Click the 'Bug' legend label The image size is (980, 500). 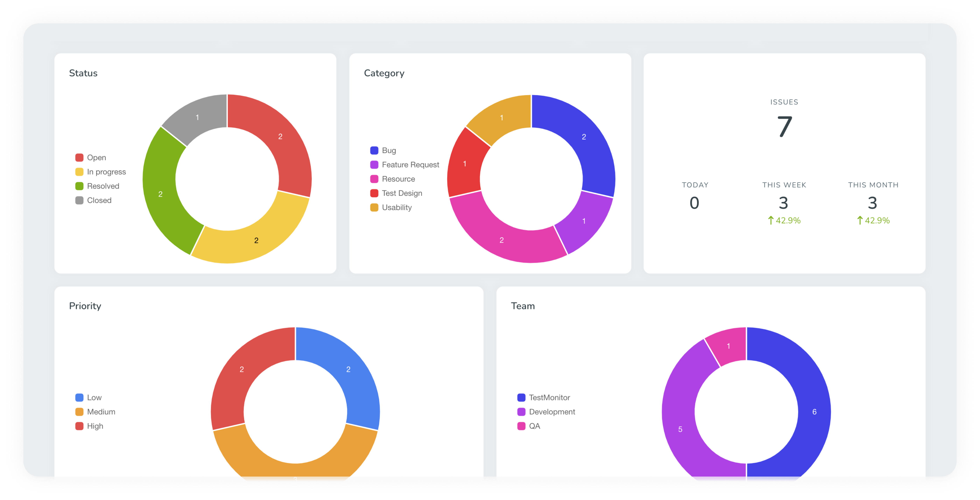[389, 151]
